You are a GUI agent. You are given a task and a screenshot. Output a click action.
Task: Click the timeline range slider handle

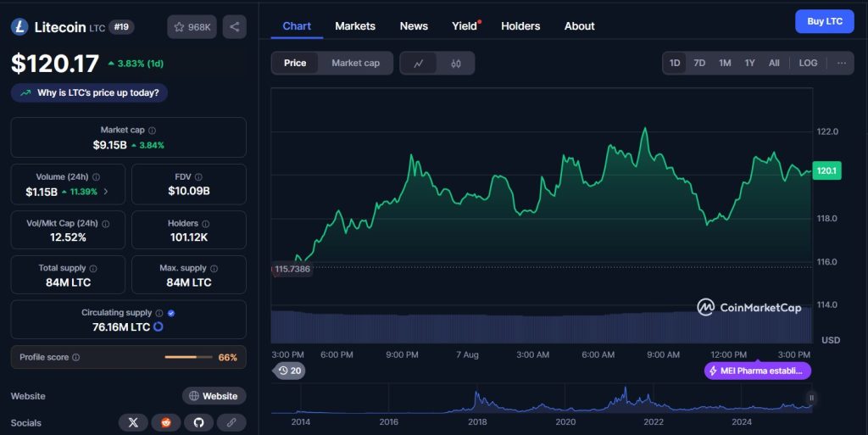[811, 398]
